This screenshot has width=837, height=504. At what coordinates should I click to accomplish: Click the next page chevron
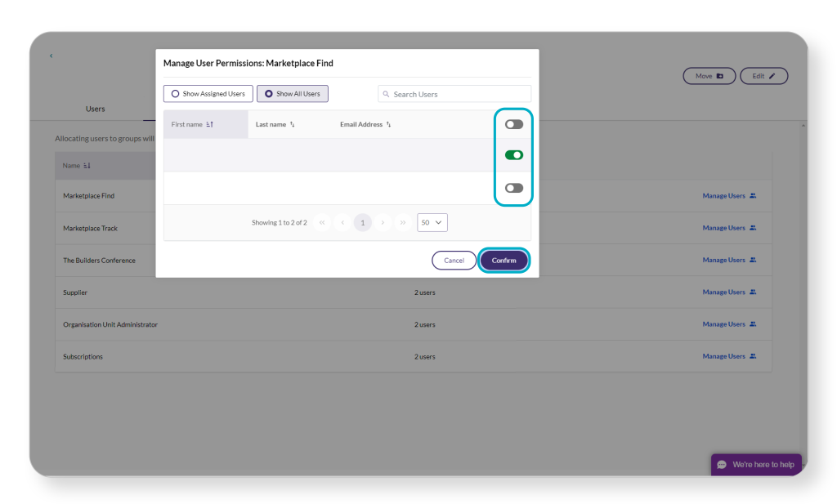click(383, 221)
